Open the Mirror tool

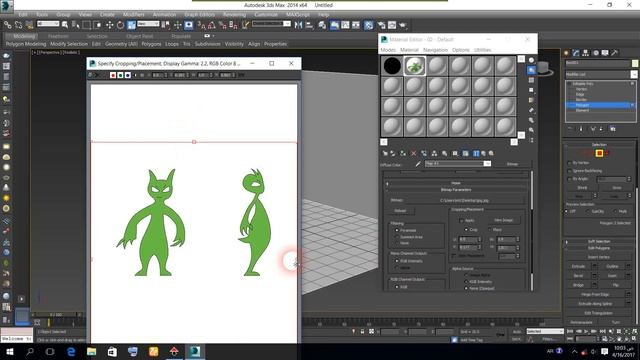pyautogui.click(x=298, y=25)
